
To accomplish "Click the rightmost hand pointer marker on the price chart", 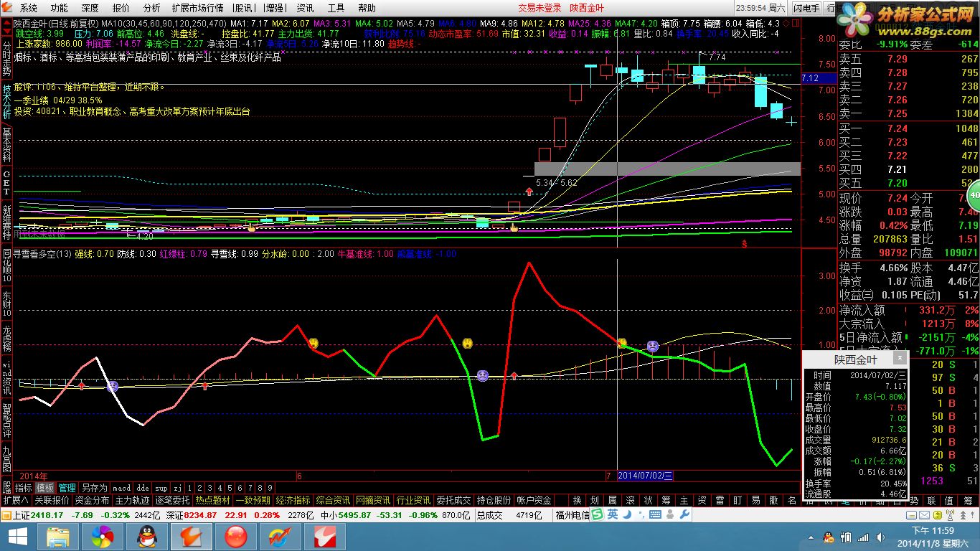I will click(514, 227).
